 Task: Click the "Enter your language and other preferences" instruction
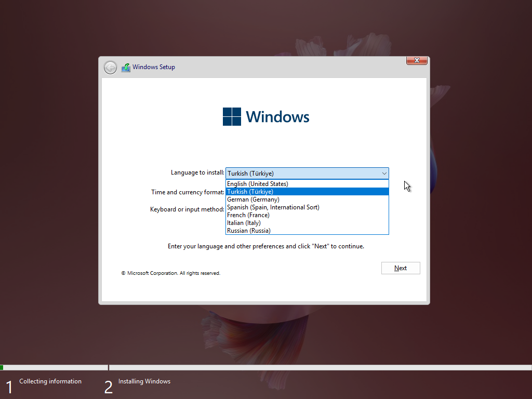(265, 246)
